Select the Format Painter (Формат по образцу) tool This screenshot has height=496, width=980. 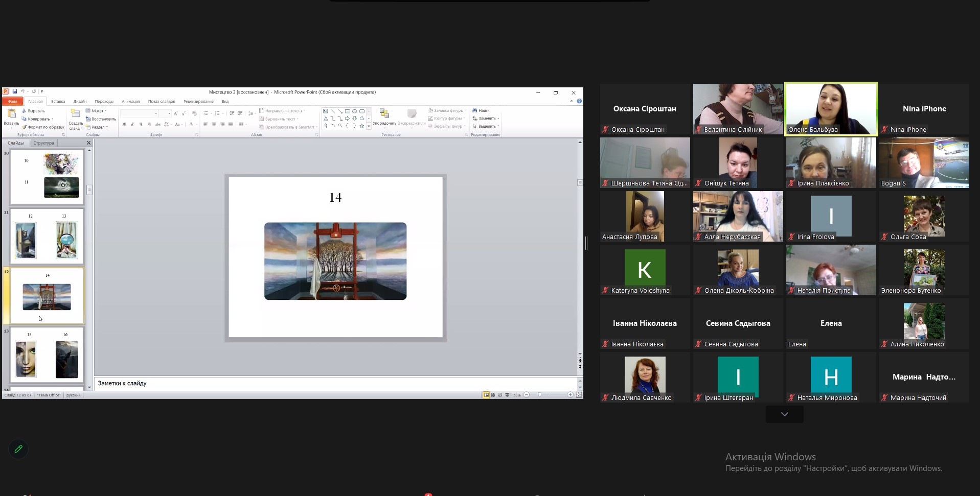[x=24, y=127]
